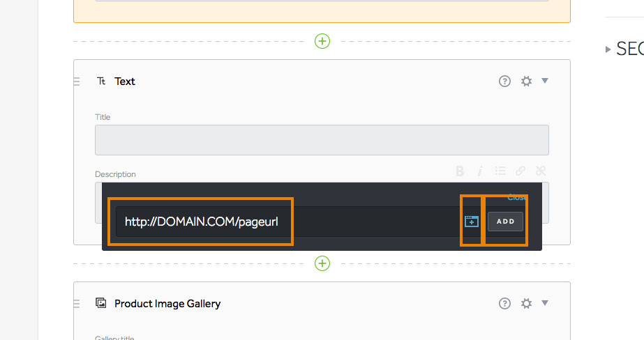Viewport: 644px width, 340px height.
Task: Open help for Product Image Gallery
Action: pos(504,304)
